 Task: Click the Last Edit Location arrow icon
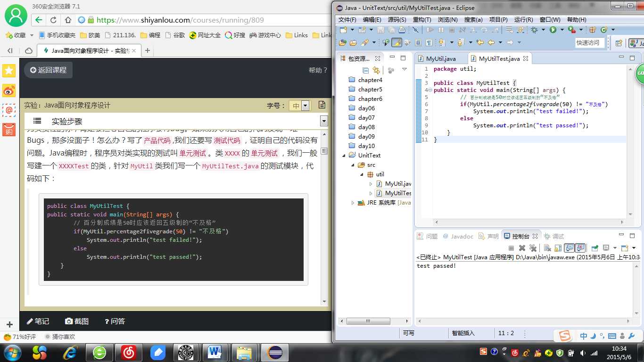coord(479,42)
